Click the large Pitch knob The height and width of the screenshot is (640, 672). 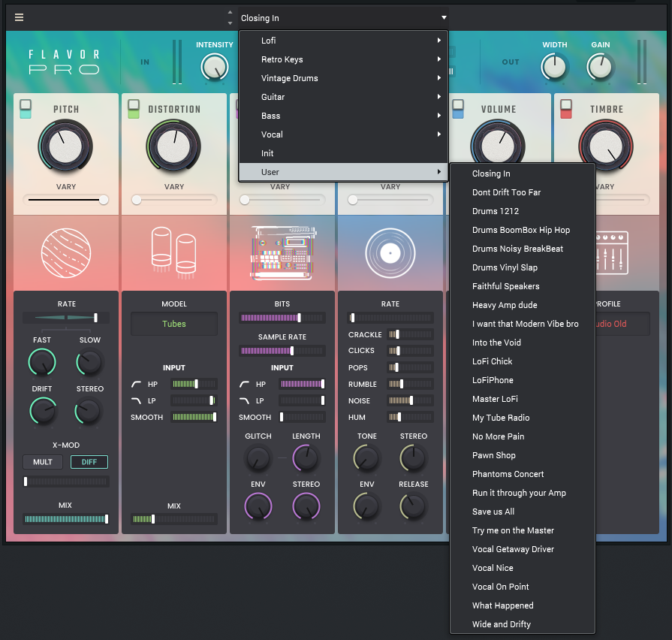coord(65,146)
